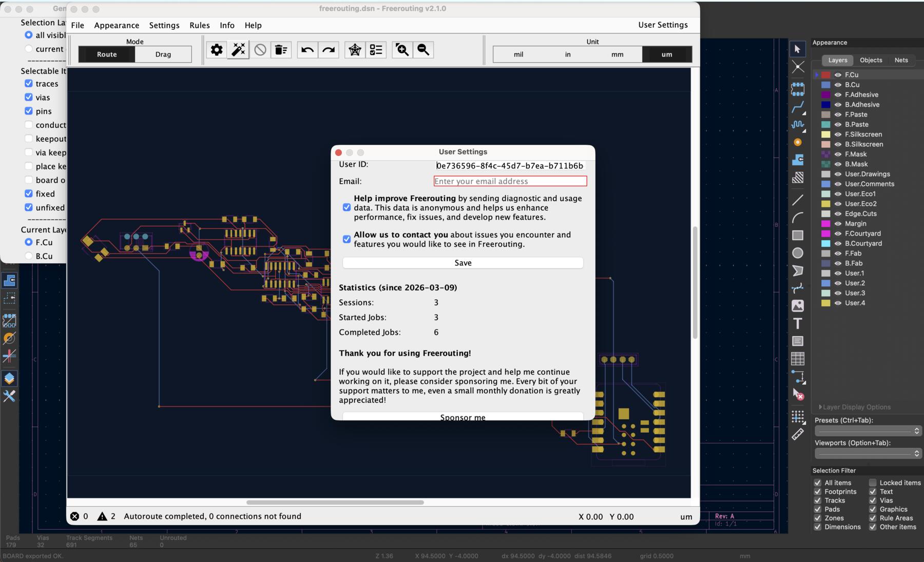Uncheck the traces selectable item
Screen dimensions: 924x562
(29, 83)
